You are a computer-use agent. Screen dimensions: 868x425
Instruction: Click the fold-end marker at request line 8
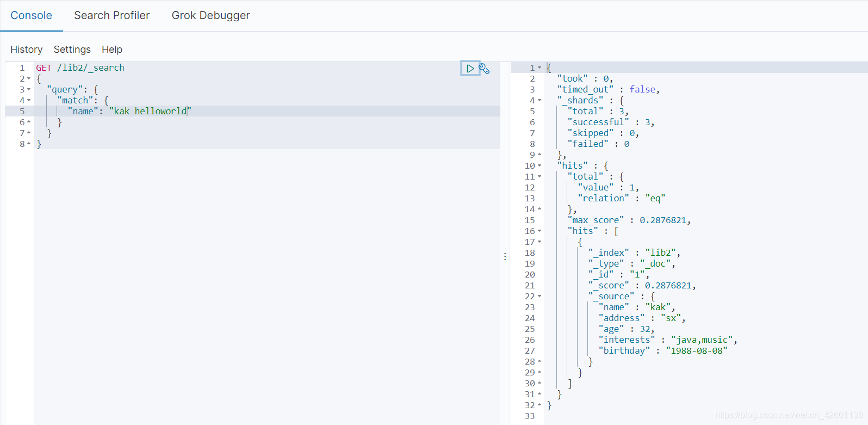pyautogui.click(x=29, y=144)
